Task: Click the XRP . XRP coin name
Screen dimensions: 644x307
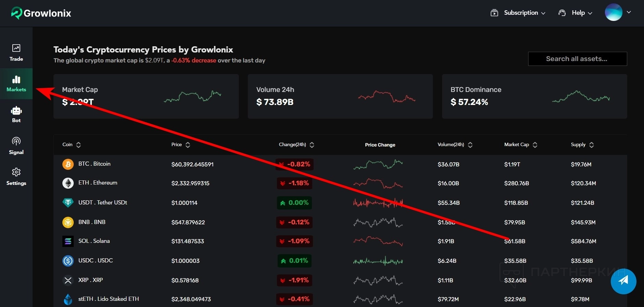Action: click(90, 280)
